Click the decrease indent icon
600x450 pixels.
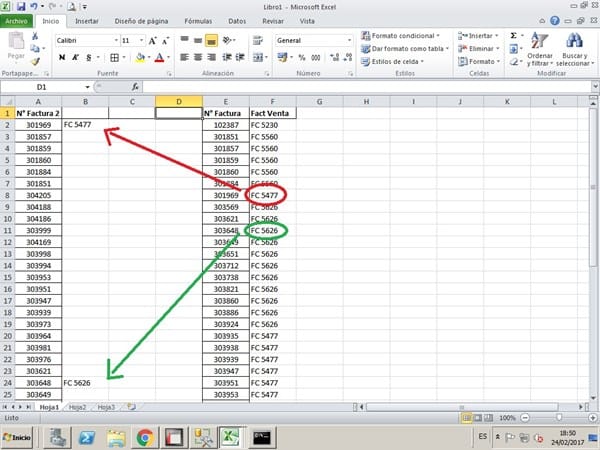coord(227,57)
